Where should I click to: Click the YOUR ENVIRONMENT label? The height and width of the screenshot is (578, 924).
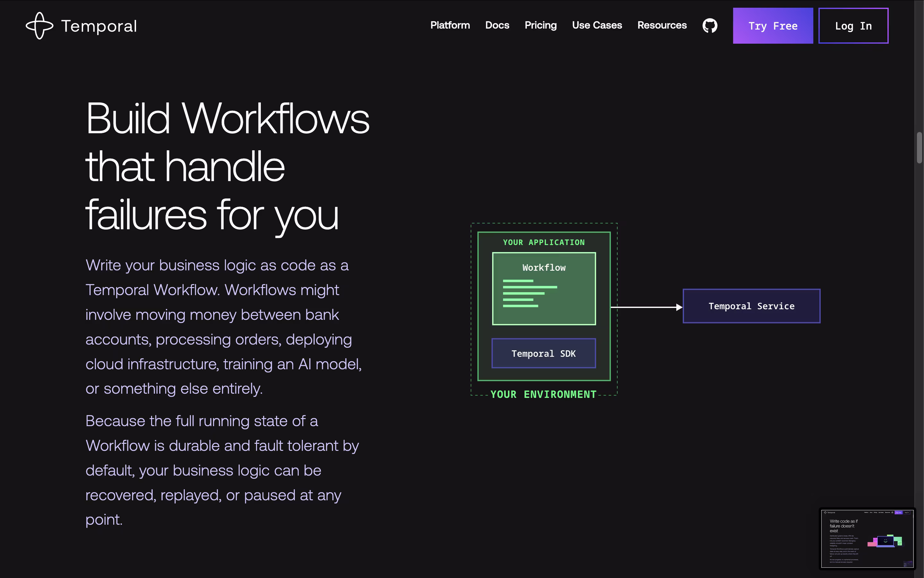pos(543,395)
